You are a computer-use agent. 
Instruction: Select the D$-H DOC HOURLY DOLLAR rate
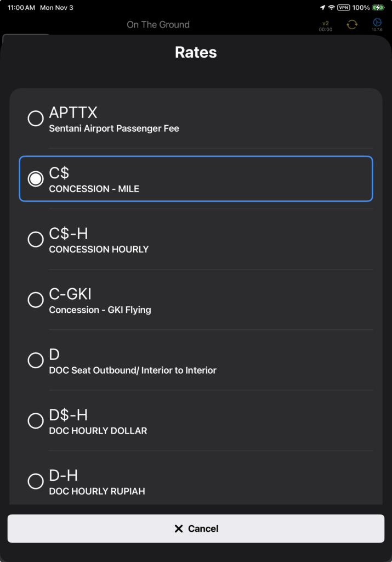tap(36, 421)
